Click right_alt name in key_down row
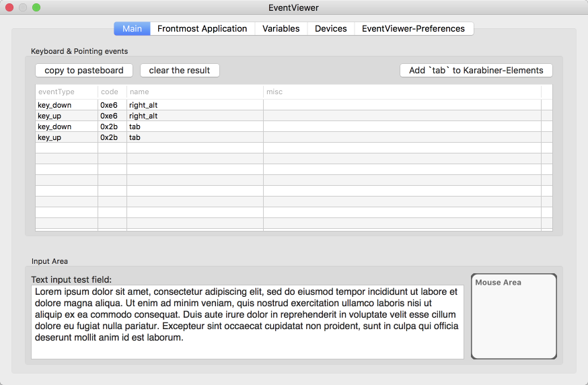 coord(195,105)
